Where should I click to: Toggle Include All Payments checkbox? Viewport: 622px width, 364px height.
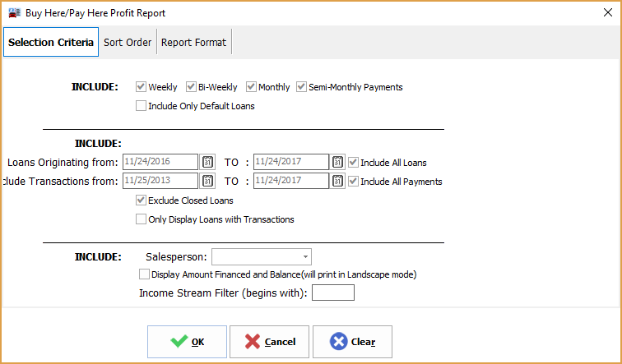click(x=354, y=182)
